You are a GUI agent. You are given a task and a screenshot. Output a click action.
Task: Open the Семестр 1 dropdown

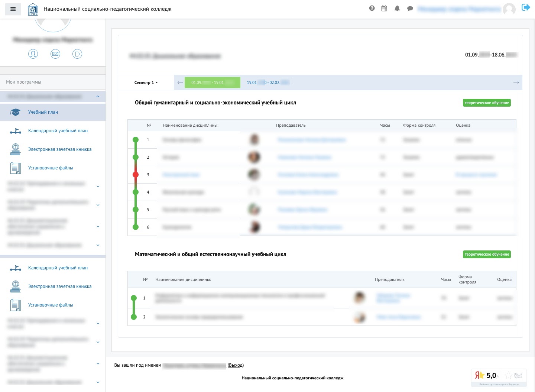[146, 82]
